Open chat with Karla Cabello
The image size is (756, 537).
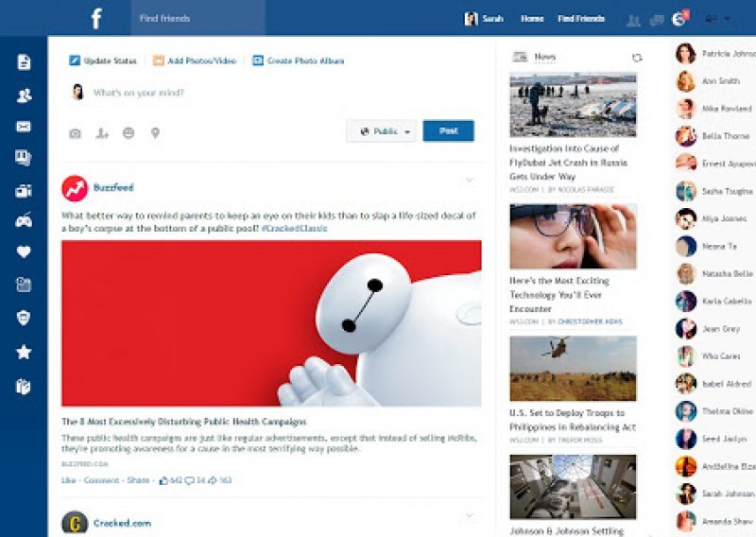[714, 301]
